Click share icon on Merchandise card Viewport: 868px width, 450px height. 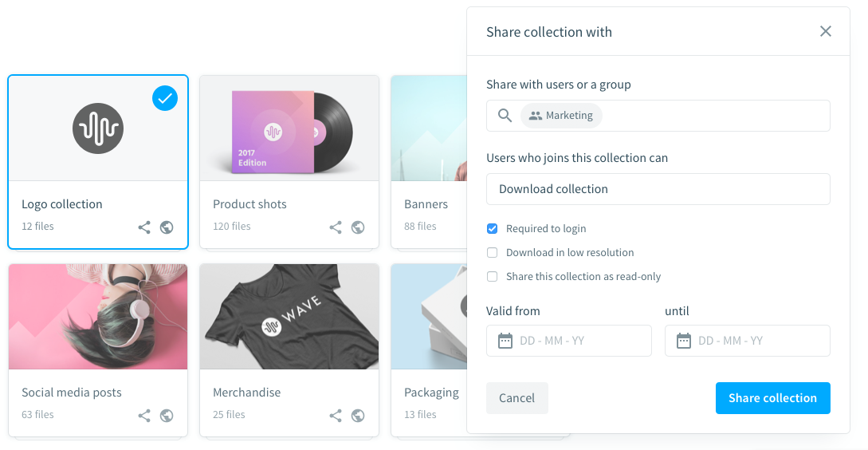[x=336, y=416]
